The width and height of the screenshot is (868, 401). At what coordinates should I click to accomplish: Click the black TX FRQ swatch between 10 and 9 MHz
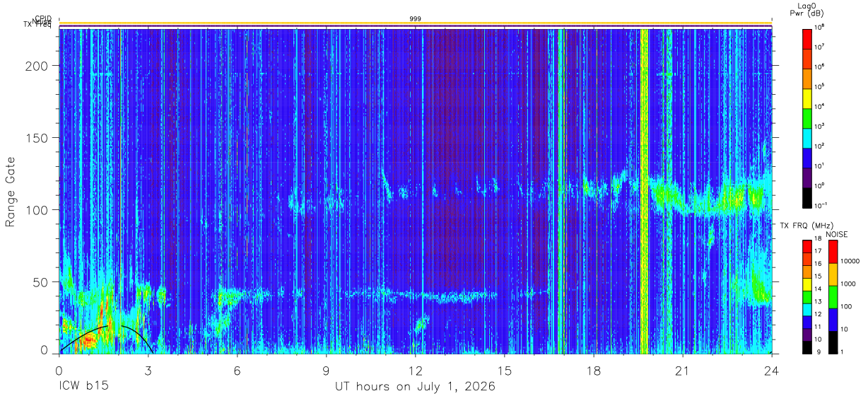[807, 347]
